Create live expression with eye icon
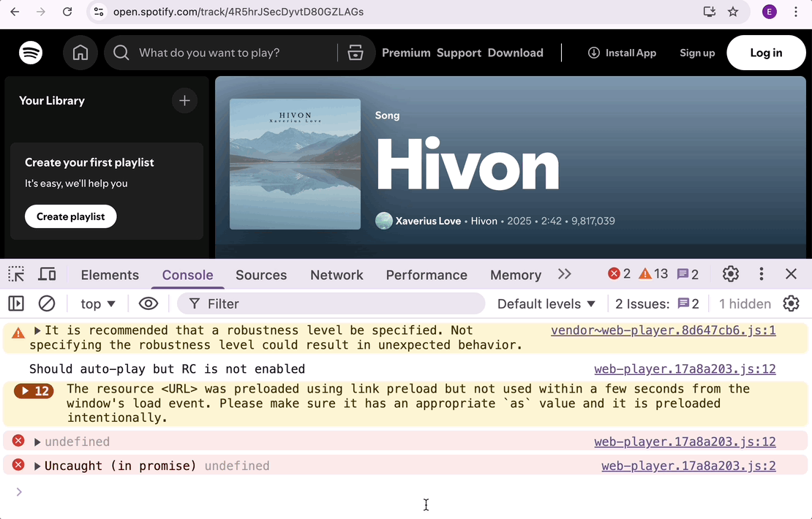The image size is (812, 519). pos(148,304)
